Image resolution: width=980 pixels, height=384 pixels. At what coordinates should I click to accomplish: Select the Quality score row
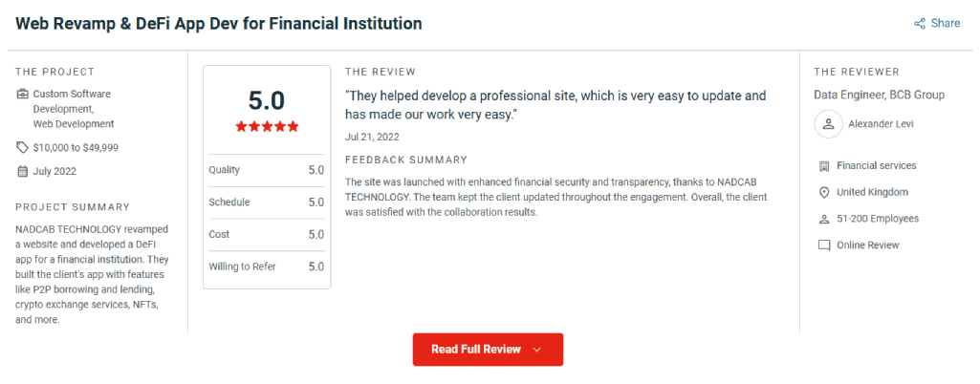tap(267, 170)
